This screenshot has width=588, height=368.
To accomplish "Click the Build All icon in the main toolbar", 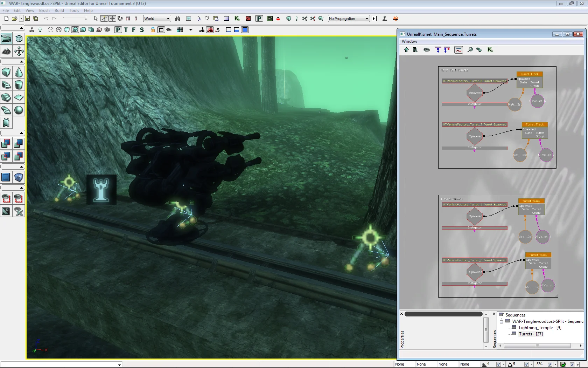I will pyautogui.click(x=321, y=19).
